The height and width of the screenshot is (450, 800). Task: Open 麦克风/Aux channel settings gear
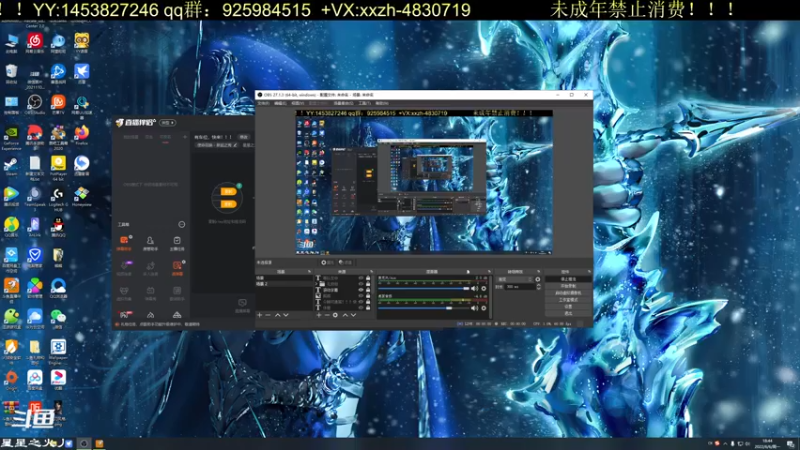click(484, 289)
